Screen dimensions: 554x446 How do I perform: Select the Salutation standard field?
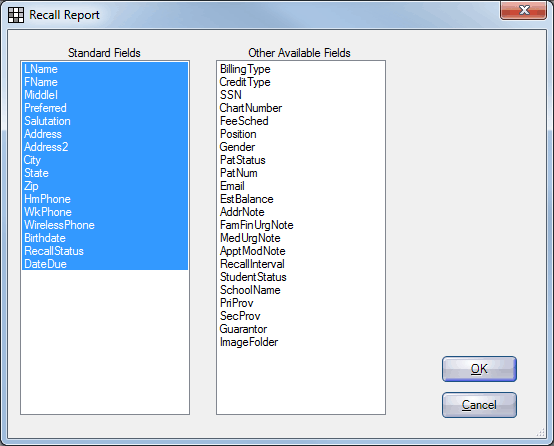tap(105, 121)
